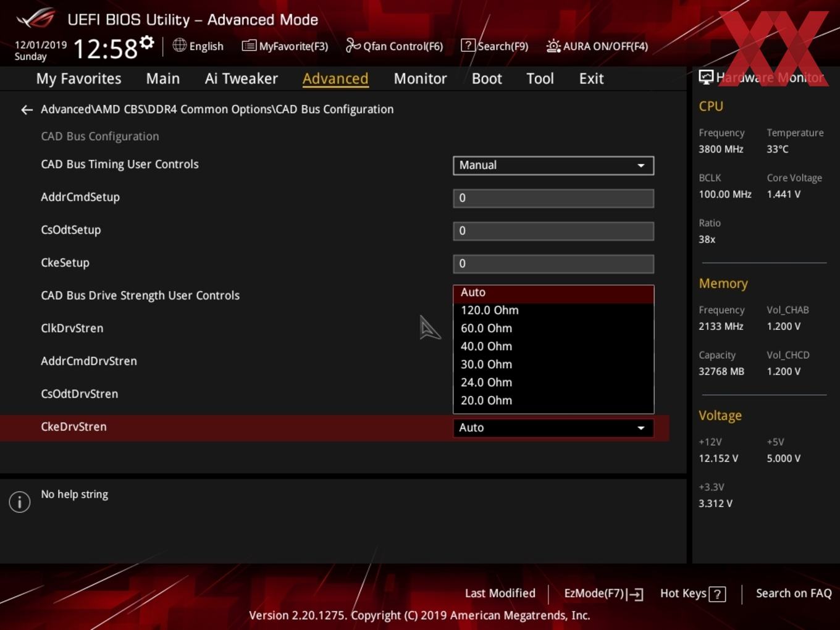Select the AddrCmdDrvStren label
840x630 pixels.
89,361
